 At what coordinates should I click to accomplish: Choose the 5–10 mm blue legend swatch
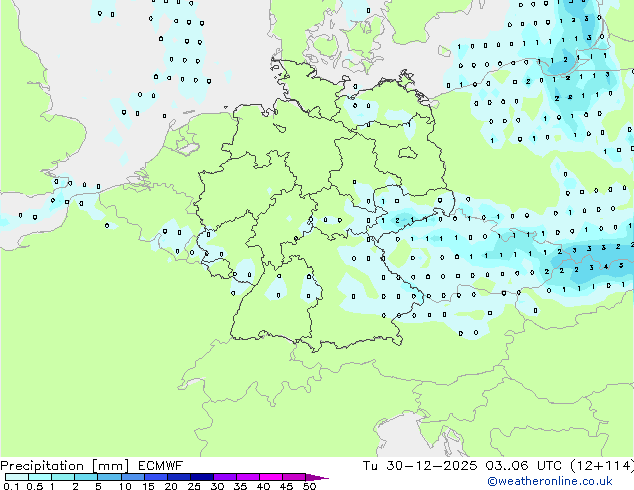pyautogui.click(x=109, y=477)
